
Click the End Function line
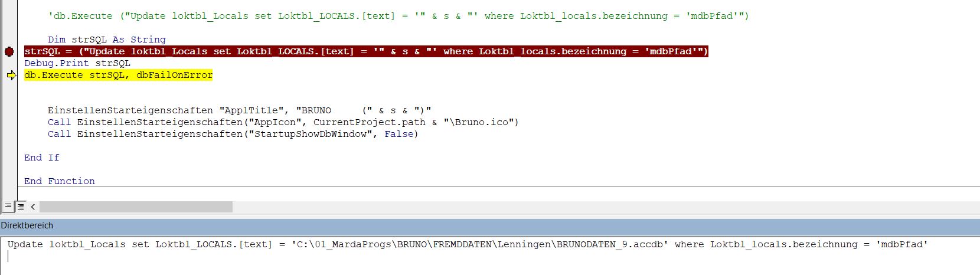[60, 181]
